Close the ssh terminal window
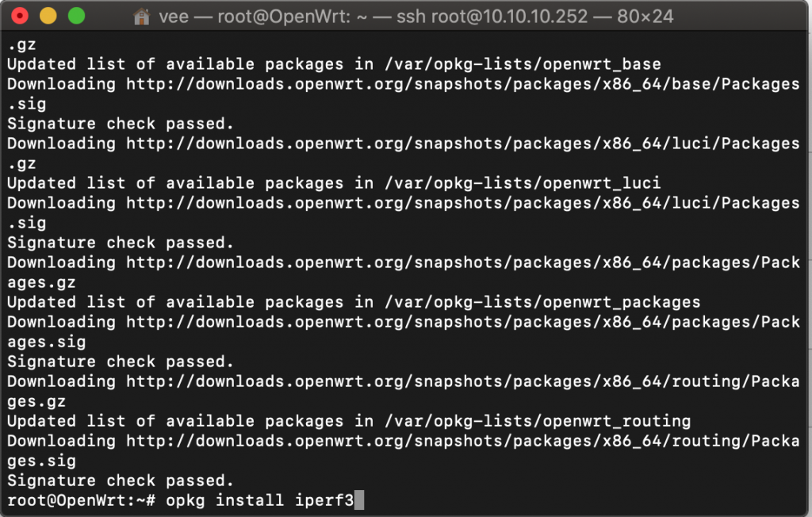812x517 pixels. tap(20, 16)
